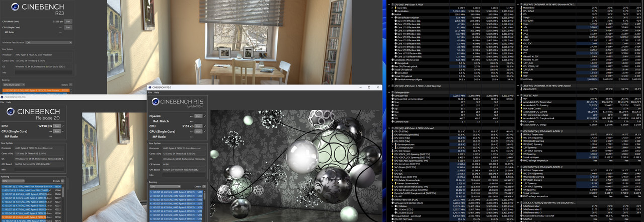Click the thermometer icon beside chipset (xHCI)
Screen dimensions: 644x222
pos(521,89)
